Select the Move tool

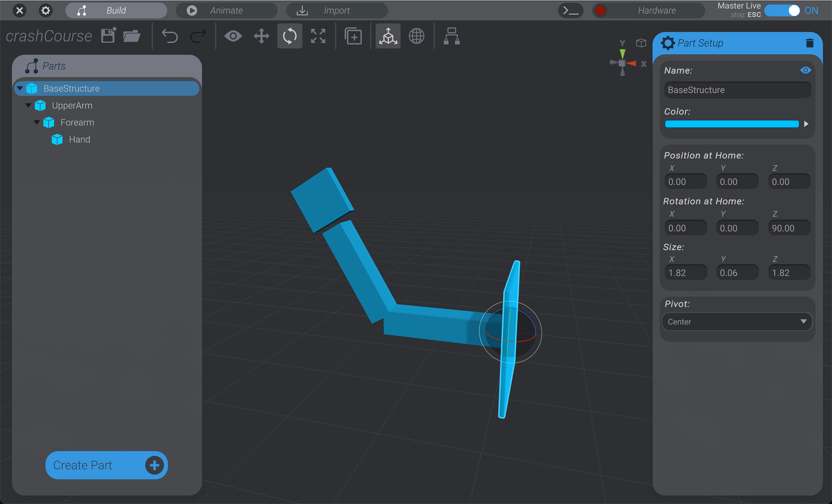(x=261, y=36)
